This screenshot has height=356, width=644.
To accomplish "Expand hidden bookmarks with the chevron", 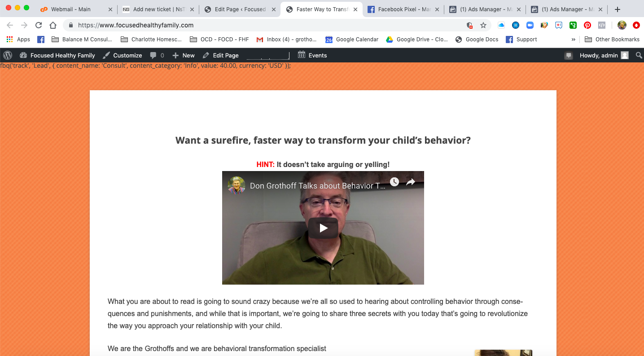I will click(x=573, y=40).
